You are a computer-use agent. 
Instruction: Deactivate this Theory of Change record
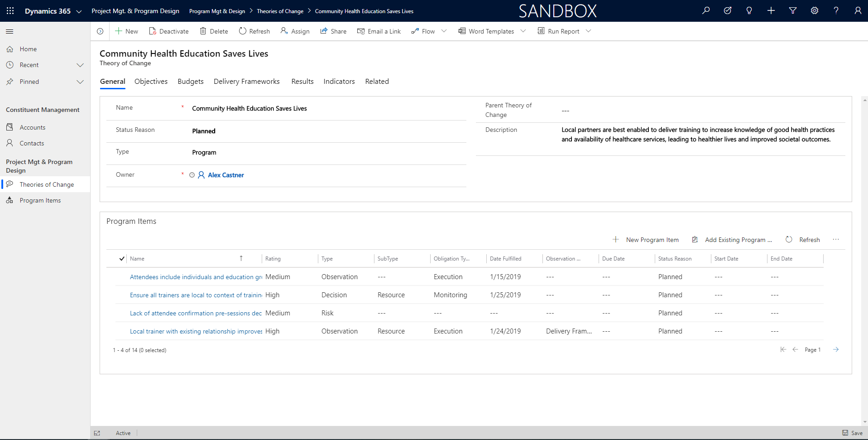point(169,31)
